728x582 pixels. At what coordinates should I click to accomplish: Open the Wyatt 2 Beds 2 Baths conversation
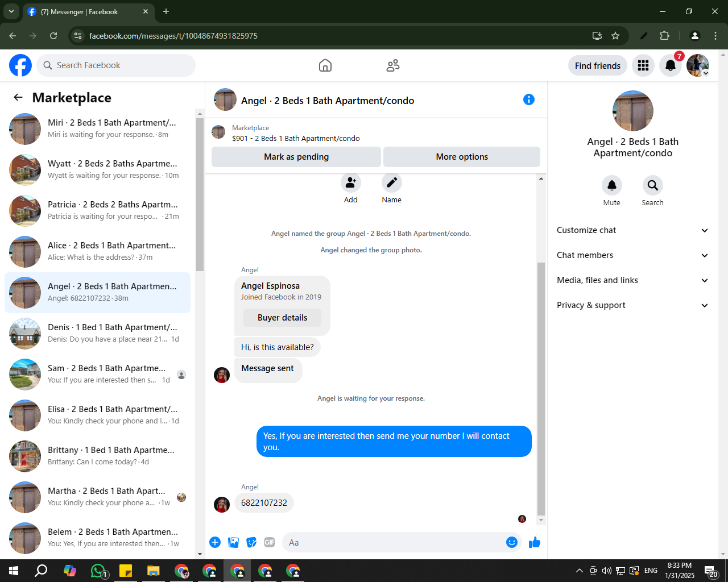97,170
